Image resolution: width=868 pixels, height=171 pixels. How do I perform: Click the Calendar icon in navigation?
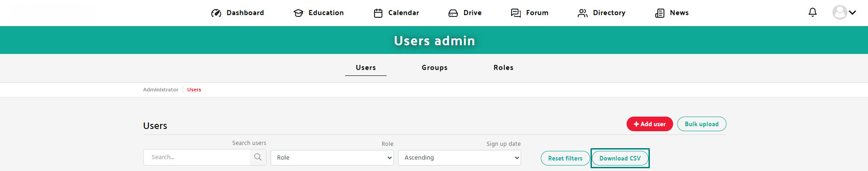tap(378, 13)
